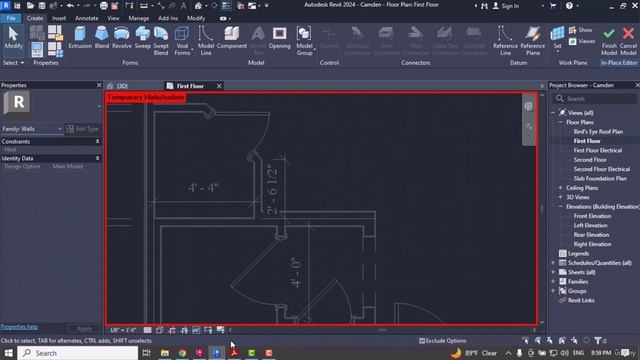Screen dimensions: 640x360
Task: Click the Text 'A' icon in quick access toolbar
Action: pyautogui.click(x=184, y=6)
